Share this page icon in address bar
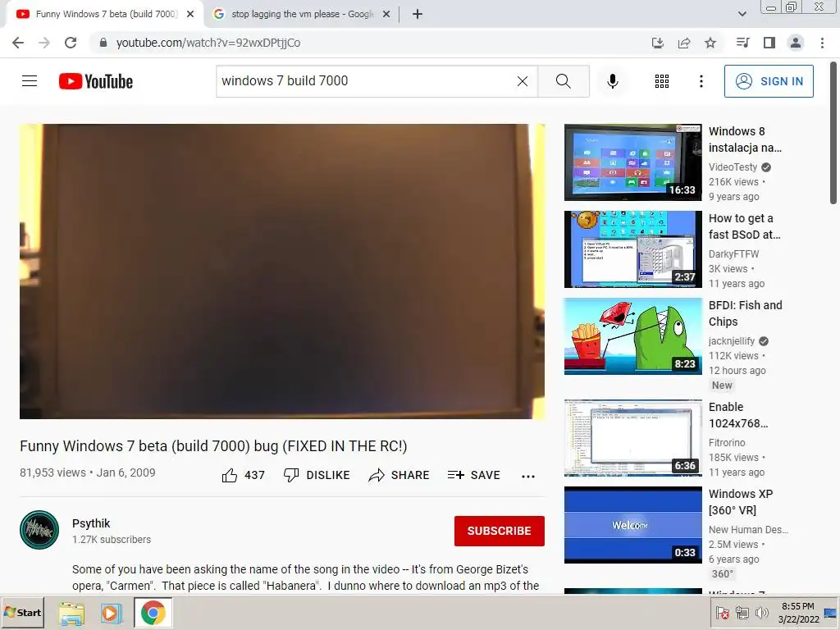 click(x=684, y=43)
